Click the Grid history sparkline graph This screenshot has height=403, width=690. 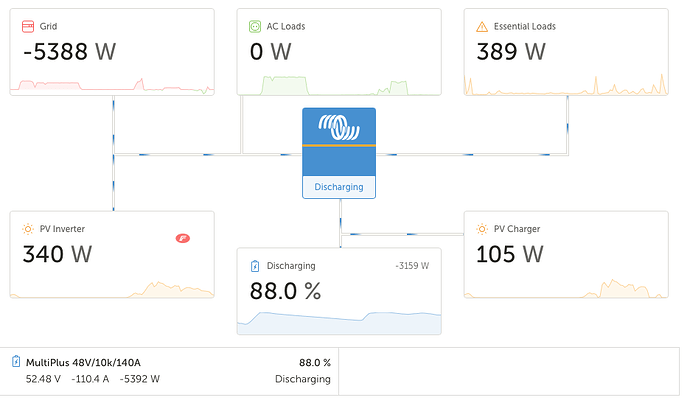[x=112, y=85]
